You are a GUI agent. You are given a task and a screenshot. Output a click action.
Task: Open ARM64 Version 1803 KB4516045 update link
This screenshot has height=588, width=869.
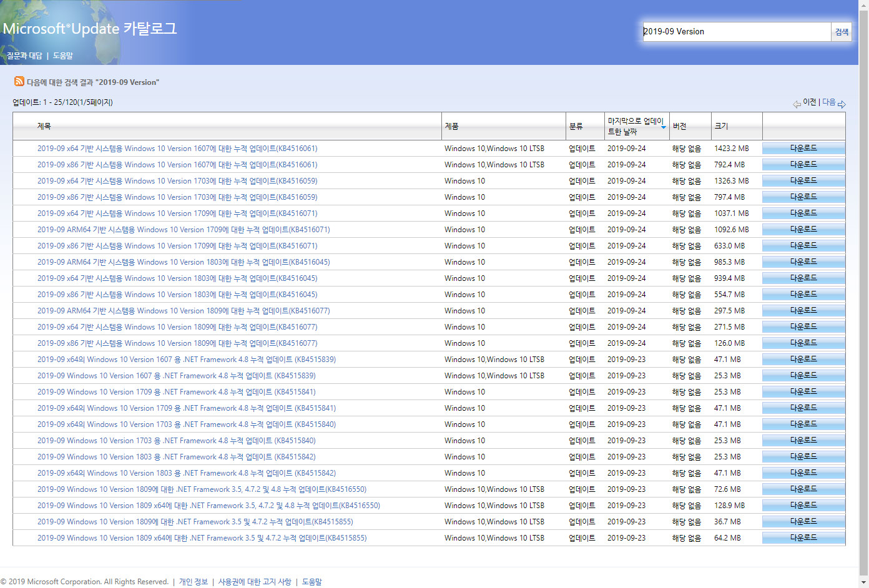click(184, 262)
